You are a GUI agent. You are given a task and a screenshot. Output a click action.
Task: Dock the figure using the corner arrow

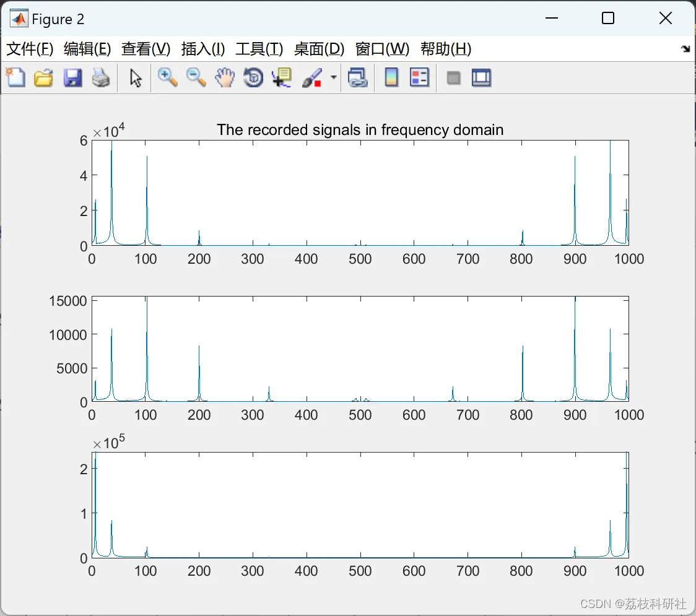[x=686, y=48]
